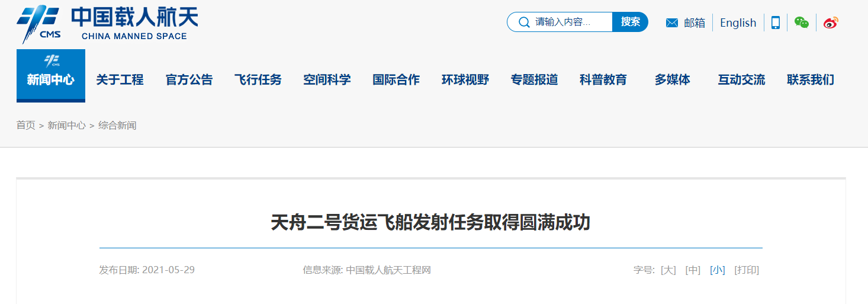Open the mobile phone version icon
Viewport: 868px width, 304px height.
click(x=775, y=23)
